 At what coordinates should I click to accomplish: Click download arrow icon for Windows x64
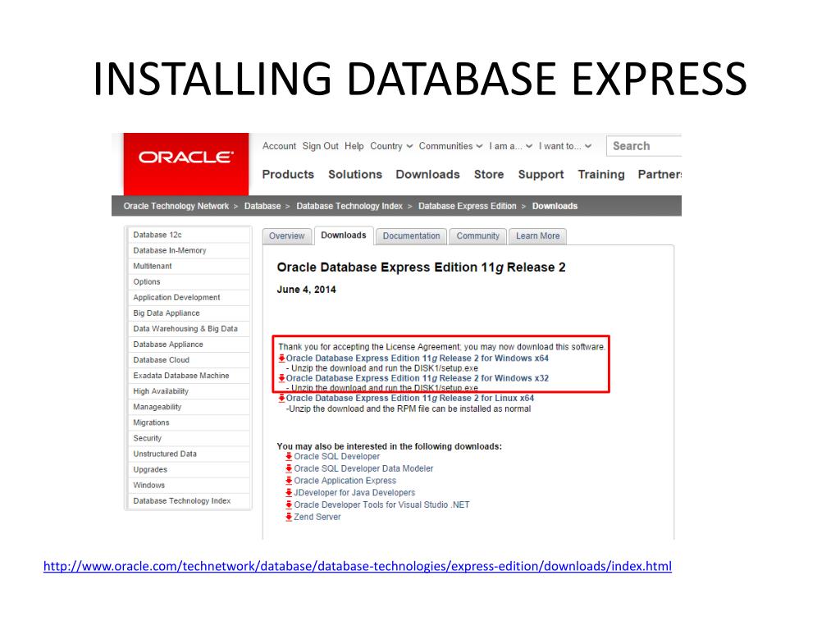(282, 358)
